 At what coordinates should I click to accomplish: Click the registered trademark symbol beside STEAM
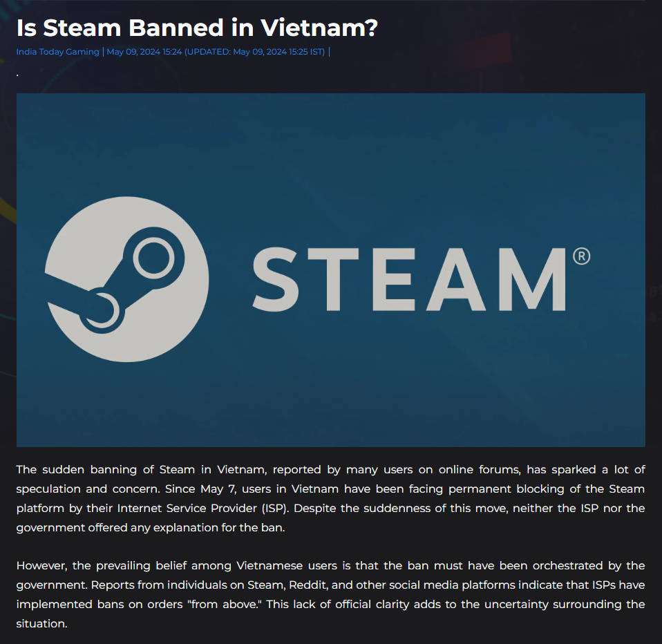pos(581,256)
